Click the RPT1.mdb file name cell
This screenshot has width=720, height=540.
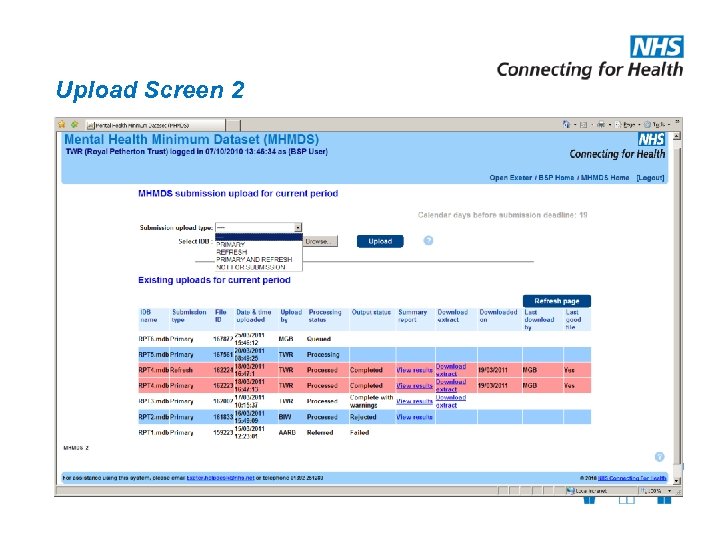click(154, 433)
